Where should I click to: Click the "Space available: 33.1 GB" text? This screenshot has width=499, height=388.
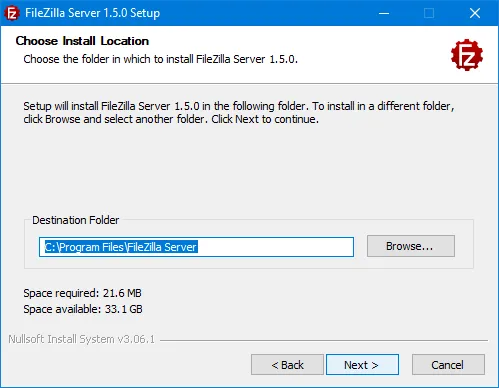point(83,309)
